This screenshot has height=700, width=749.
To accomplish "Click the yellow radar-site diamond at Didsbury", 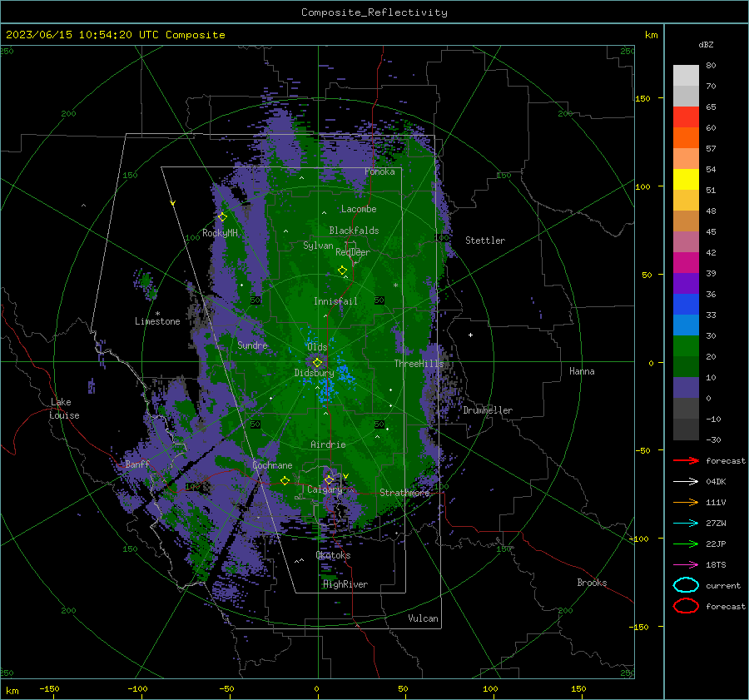I will (317, 363).
